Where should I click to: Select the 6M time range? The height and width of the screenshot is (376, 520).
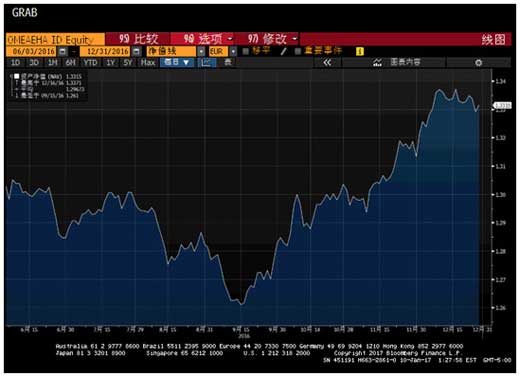70,62
